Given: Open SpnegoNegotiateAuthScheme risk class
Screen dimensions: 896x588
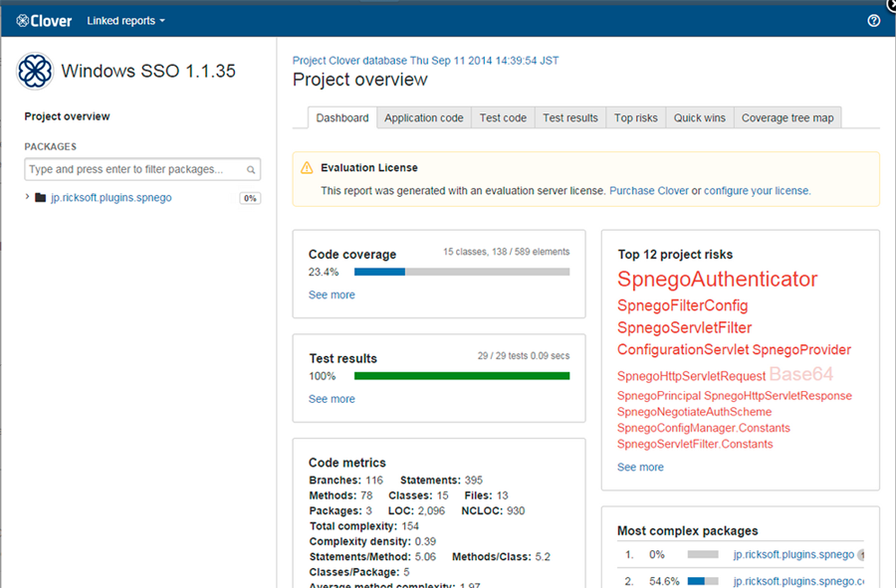Looking at the screenshot, I should (694, 412).
